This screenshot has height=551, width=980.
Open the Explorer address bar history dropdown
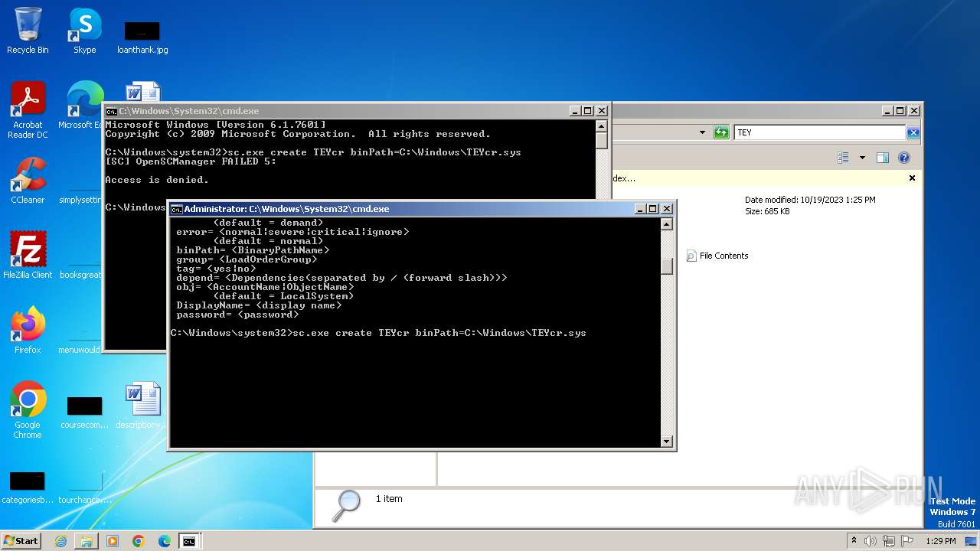(x=702, y=132)
